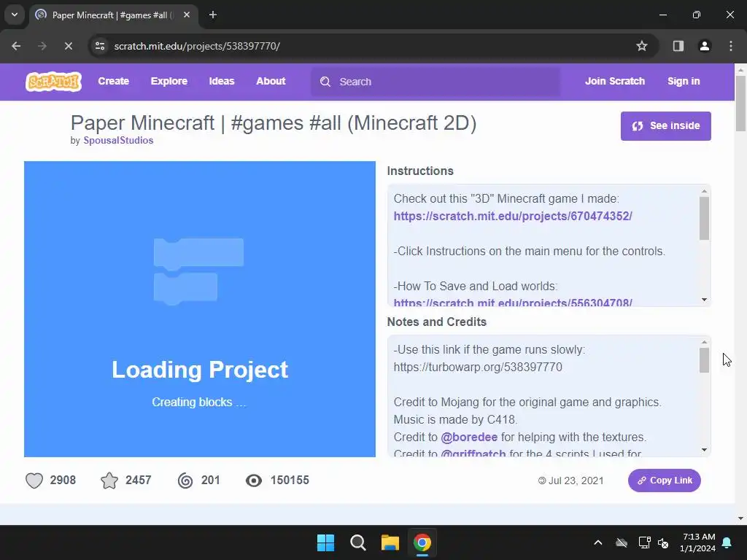Image resolution: width=747 pixels, height=560 pixels.
Task: Click the Scratch logo
Action: (53, 82)
